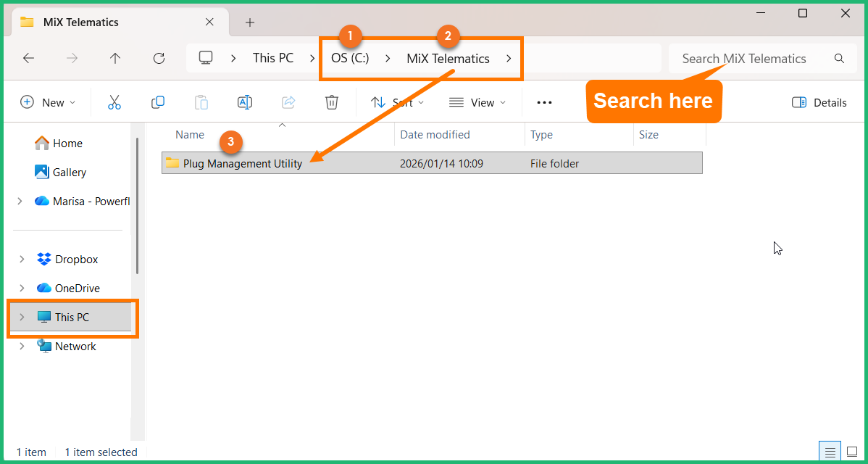Expand the Dropbox tree node
Image resolution: width=868 pixels, height=464 pixels.
pos(22,259)
